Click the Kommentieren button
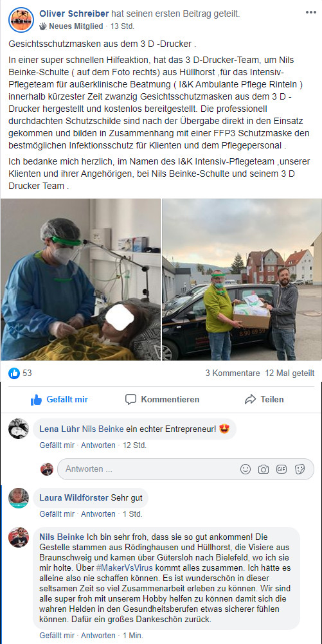Screen dimensions: 322x644 point(162,399)
